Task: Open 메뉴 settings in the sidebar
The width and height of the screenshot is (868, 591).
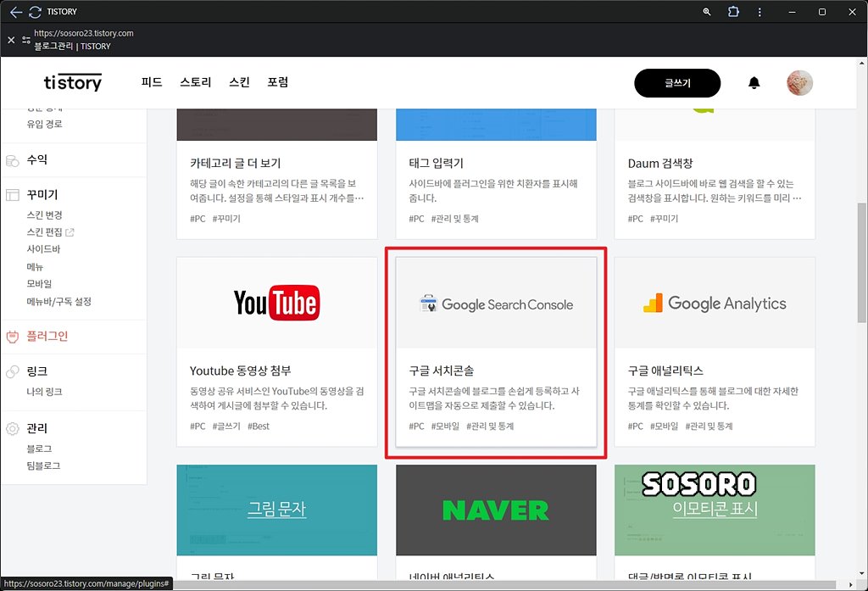Action: pyautogui.click(x=35, y=267)
